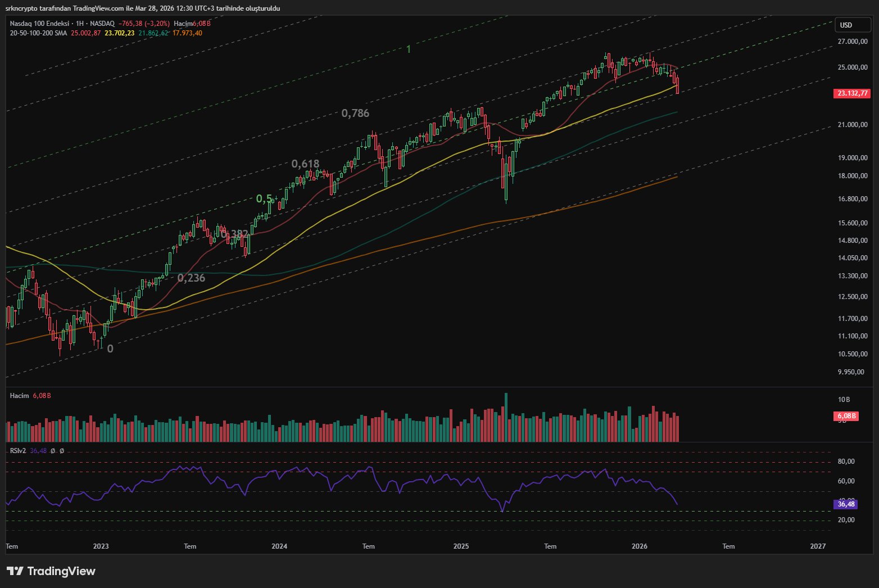This screenshot has width=879, height=588.
Task: Click the Tem label between 2023 and 2024
Action: click(190, 546)
